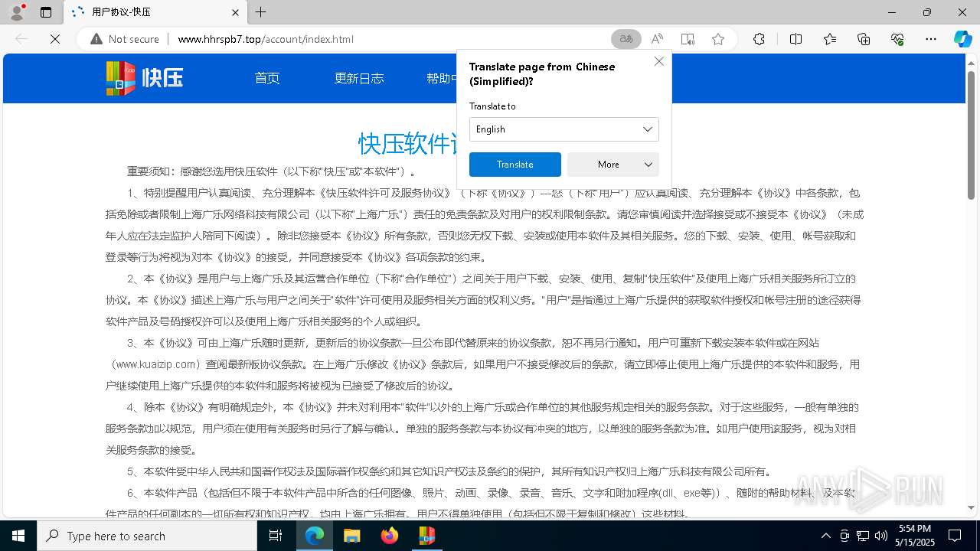Enter Immersive Reader mode
Viewport: 980px width, 551px height.
point(688,39)
